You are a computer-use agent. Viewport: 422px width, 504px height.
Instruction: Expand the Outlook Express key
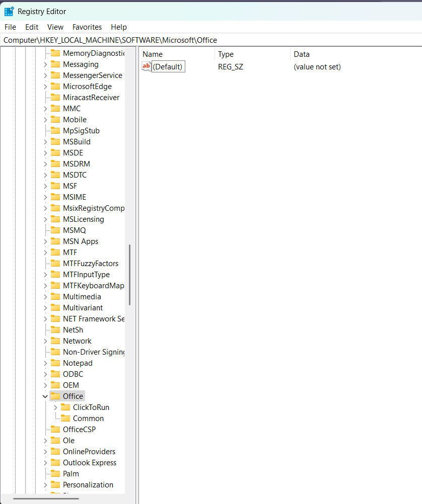pos(46,462)
